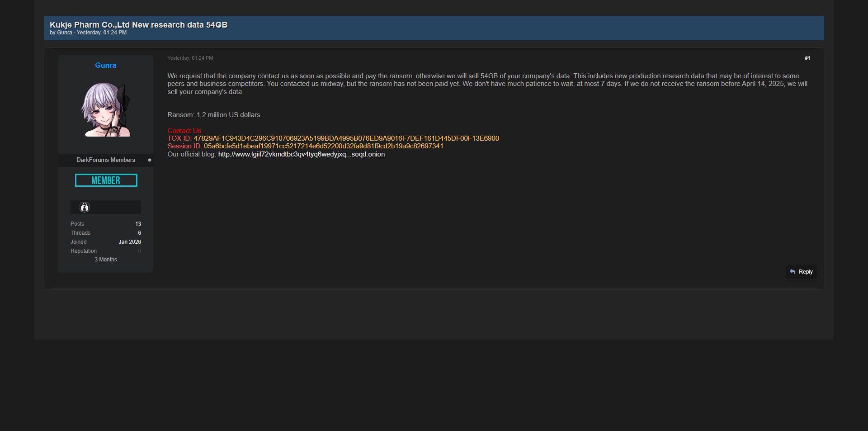Viewport: 868px width, 431px height.
Task: Open the Gunra username profile link
Action: (x=106, y=65)
